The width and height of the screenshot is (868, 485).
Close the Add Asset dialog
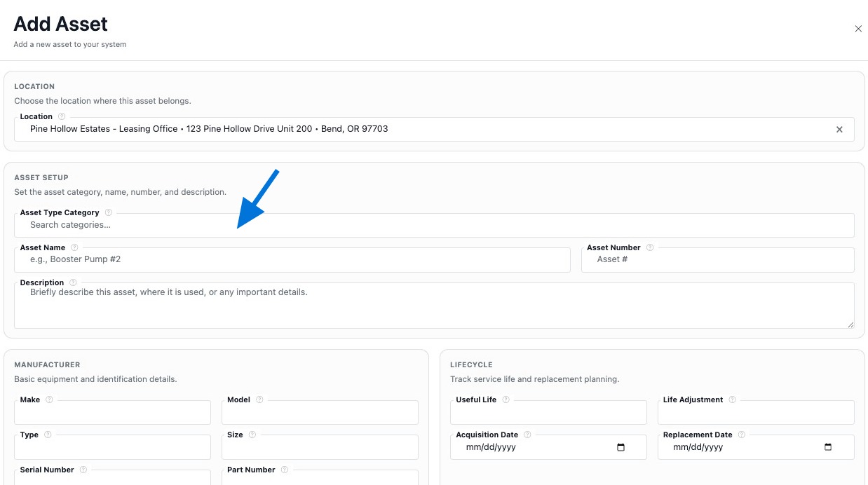point(858,29)
